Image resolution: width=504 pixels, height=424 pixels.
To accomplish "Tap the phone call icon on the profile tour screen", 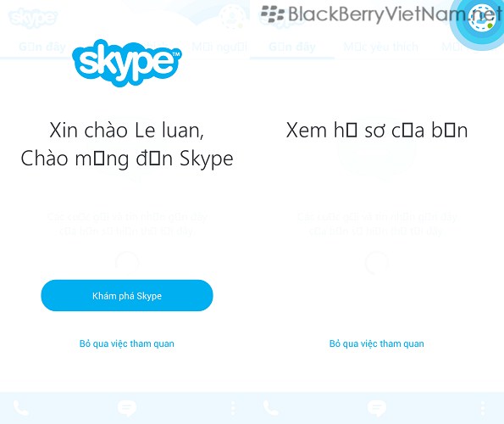I will point(271,408).
